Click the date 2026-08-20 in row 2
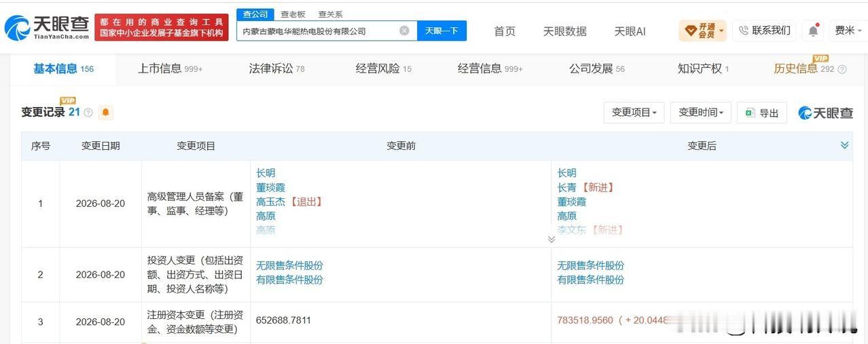The image size is (868, 344). point(101,275)
